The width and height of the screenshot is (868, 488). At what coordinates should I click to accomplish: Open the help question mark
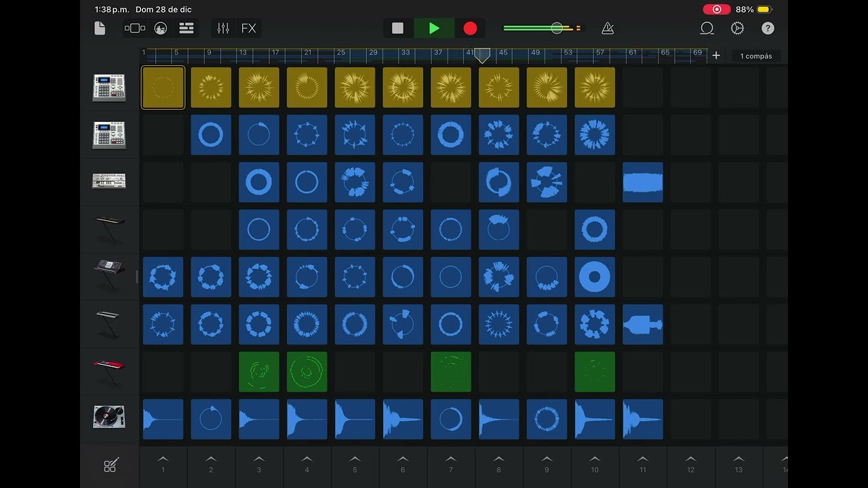click(x=768, y=28)
